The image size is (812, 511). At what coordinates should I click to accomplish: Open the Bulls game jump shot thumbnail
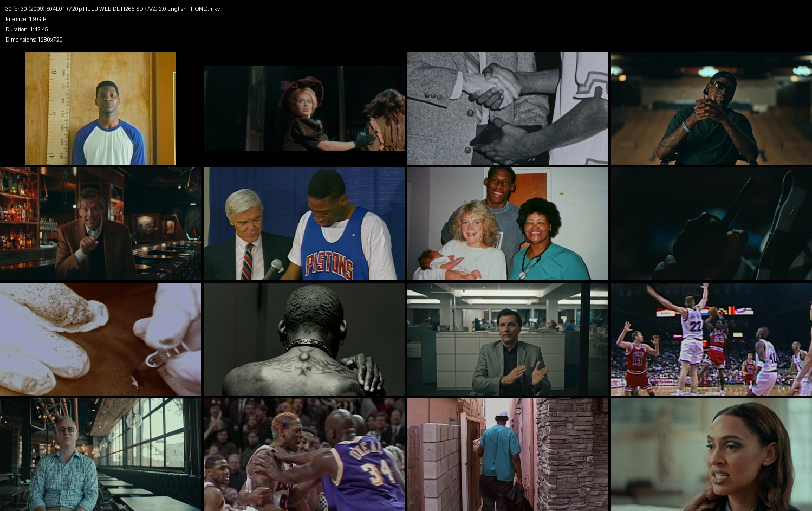711,339
